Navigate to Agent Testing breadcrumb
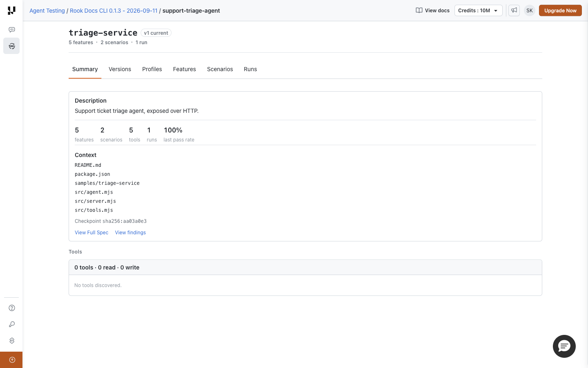The width and height of the screenshot is (588, 368). coord(47,11)
